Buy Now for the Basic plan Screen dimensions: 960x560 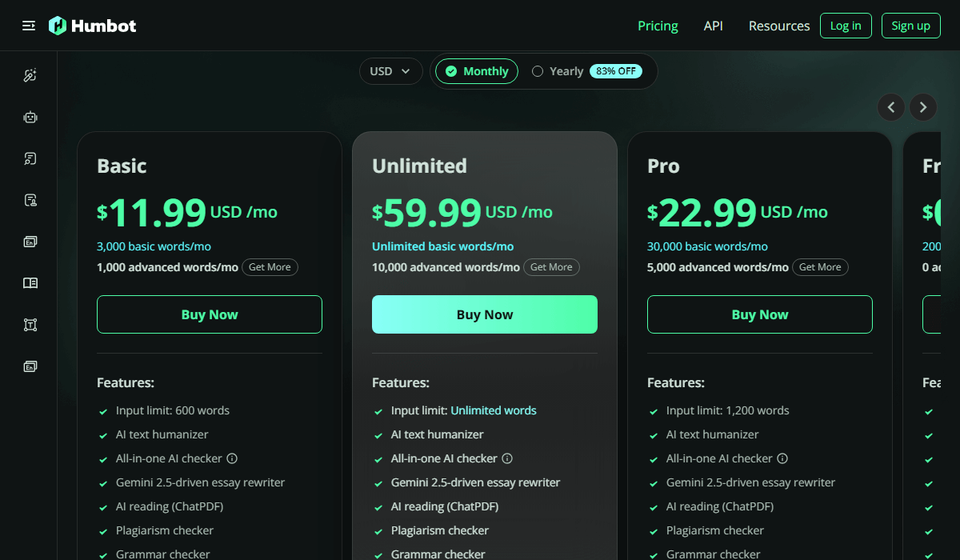(x=210, y=314)
